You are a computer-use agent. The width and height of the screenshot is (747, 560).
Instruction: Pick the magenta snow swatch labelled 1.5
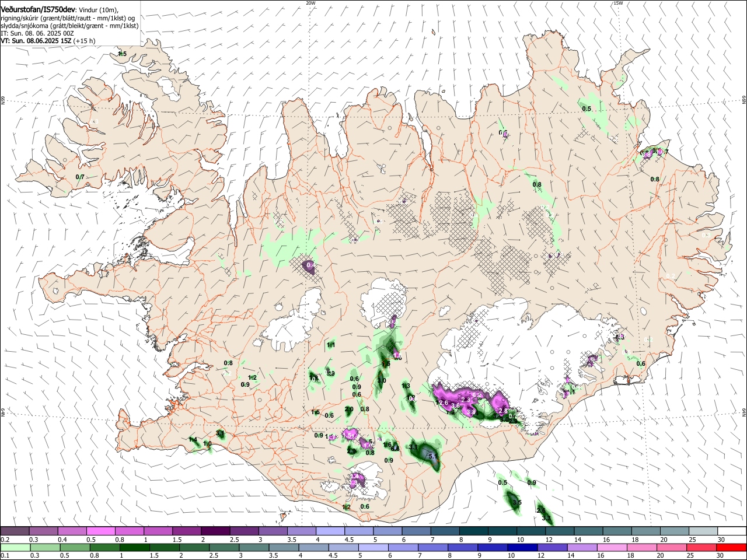click(187, 531)
